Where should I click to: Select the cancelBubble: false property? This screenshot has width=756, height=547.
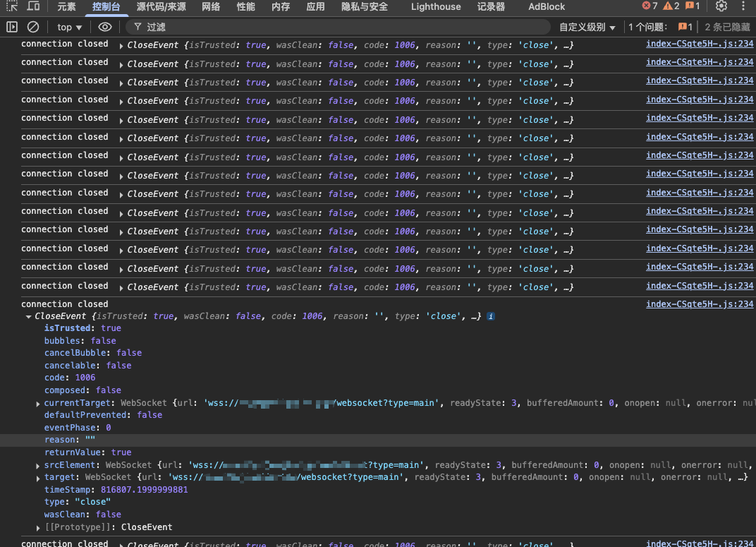93,353
